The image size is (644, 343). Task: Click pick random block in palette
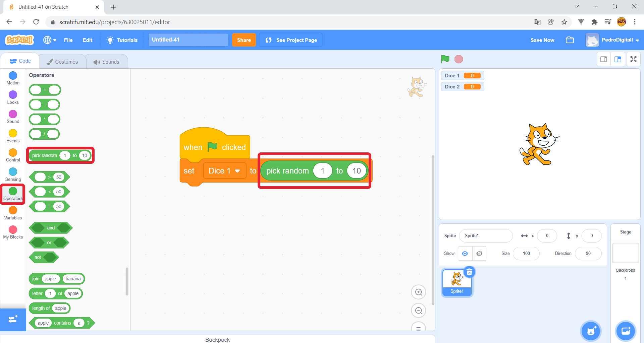pos(60,155)
